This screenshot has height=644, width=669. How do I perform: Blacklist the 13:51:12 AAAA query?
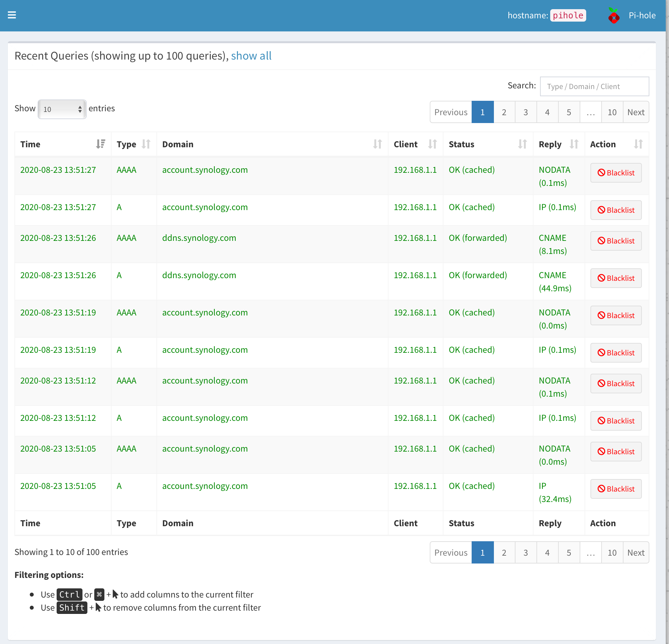[x=616, y=383]
